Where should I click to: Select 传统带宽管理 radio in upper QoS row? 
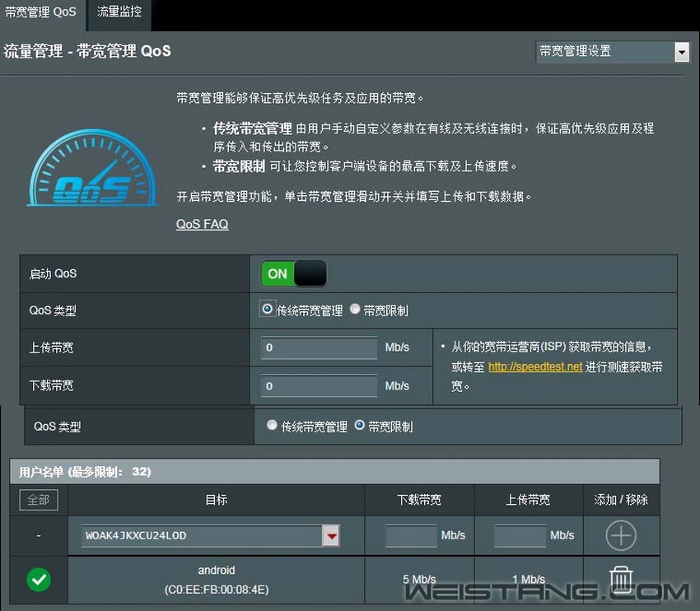(267, 310)
